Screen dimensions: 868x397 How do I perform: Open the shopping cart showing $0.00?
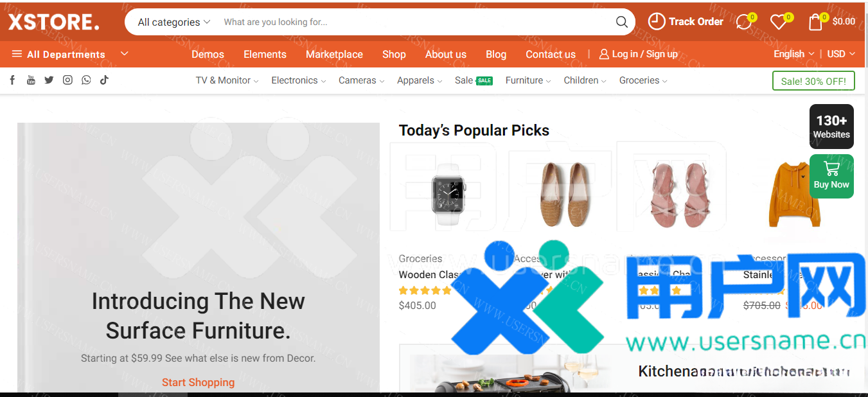click(832, 22)
